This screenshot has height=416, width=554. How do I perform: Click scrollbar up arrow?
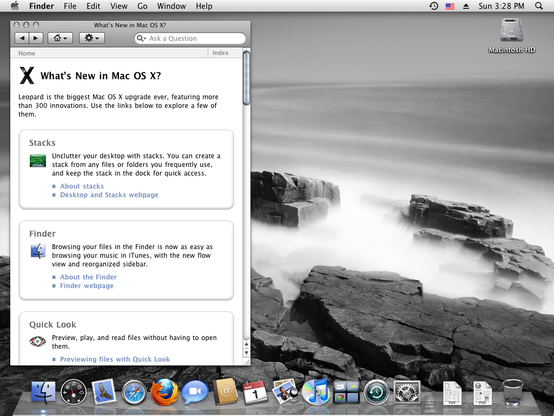click(x=246, y=344)
